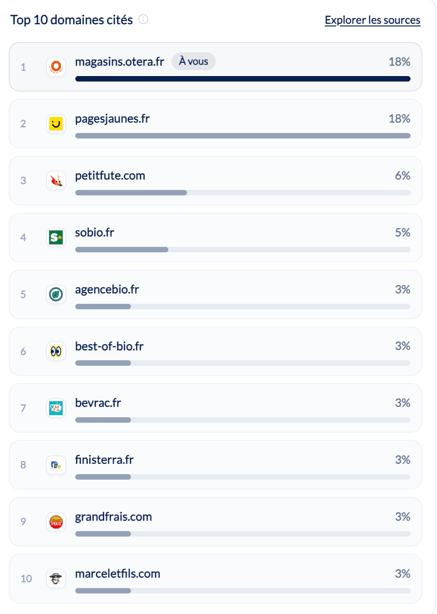This screenshot has height=614, width=437.
Task: Click the bevrac.fr teal favicon
Action: click(56, 408)
